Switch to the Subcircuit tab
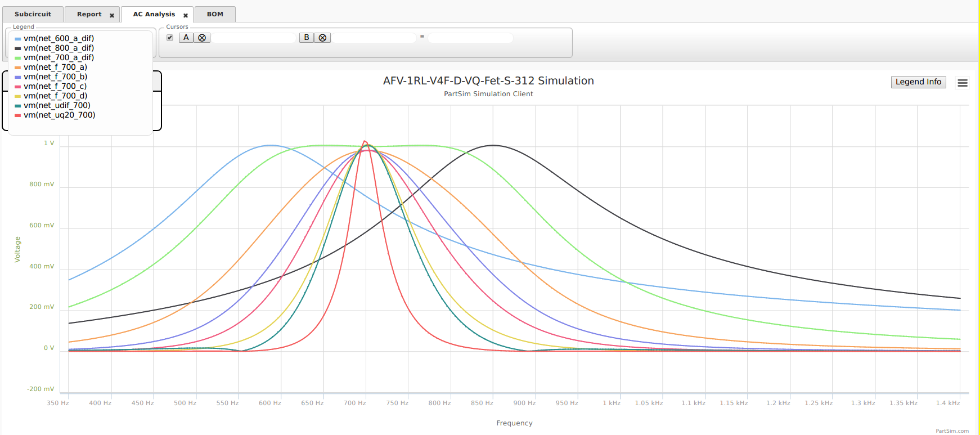Image resolution: width=980 pixels, height=435 pixels. click(x=33, y=14)
